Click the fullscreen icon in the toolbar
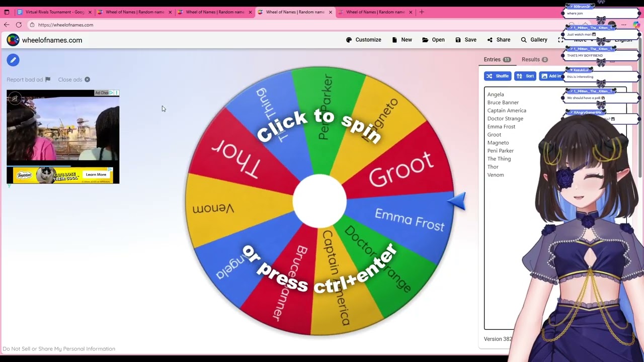This screenshot has height=362, width=644. (x=560, y=40)
